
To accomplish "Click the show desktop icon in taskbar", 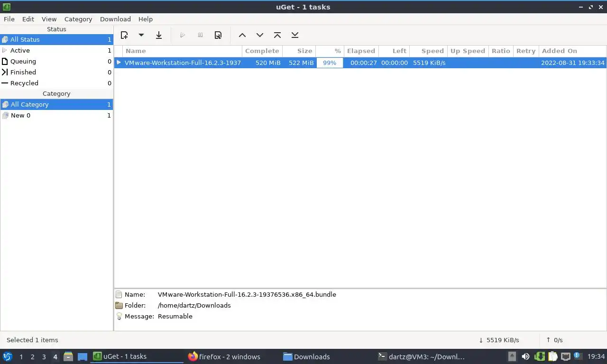I will pyautogui.click(x=83, y=356).
